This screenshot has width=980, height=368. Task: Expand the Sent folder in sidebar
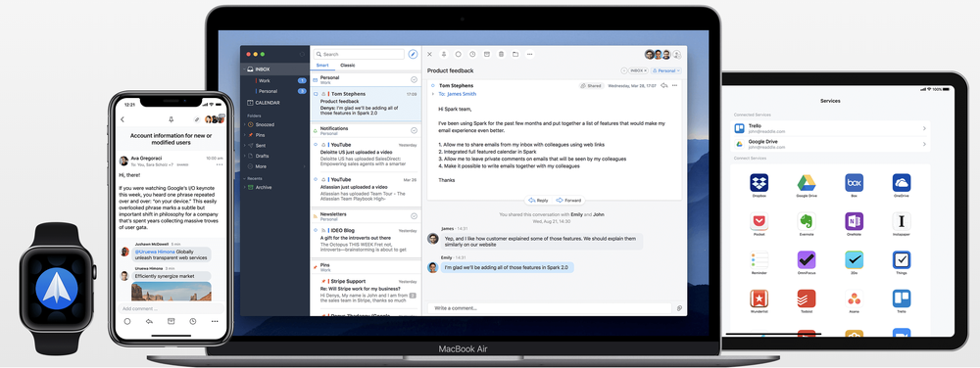tap(244, 145)
